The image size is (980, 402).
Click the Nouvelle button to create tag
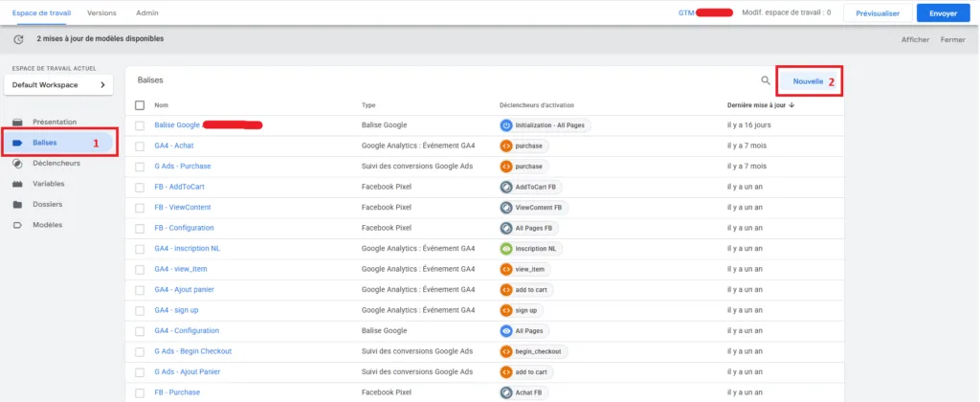[x=808, y=82]
